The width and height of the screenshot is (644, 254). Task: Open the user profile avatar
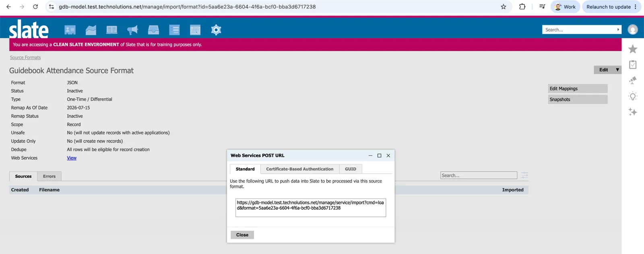(633, 29)
